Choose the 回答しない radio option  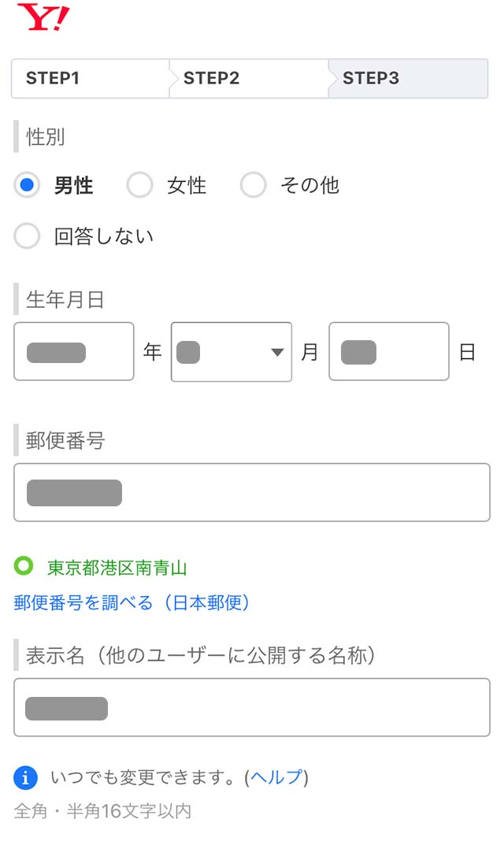point(28,236)
